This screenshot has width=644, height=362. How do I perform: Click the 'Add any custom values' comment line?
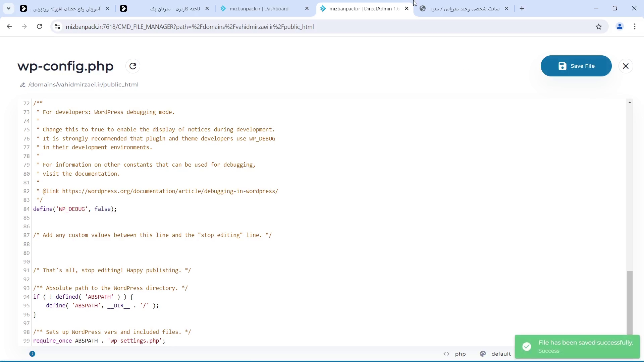(153, 235)
